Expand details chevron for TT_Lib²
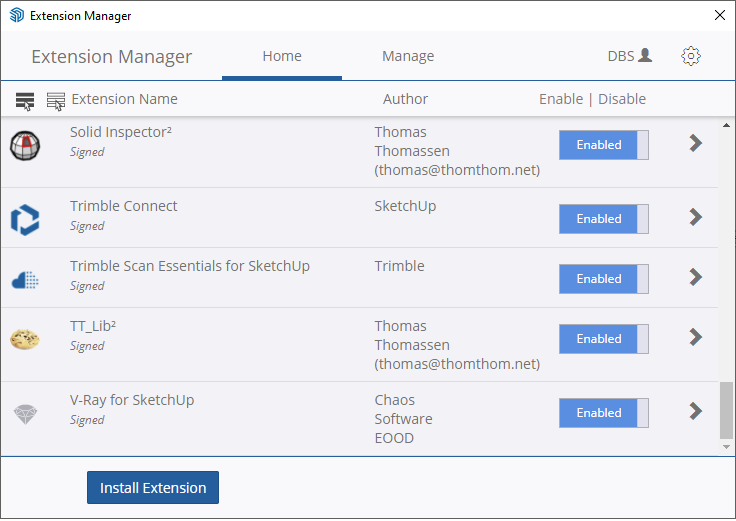The image size is (736, 521). pyautogui.click(x=696, y=337)
